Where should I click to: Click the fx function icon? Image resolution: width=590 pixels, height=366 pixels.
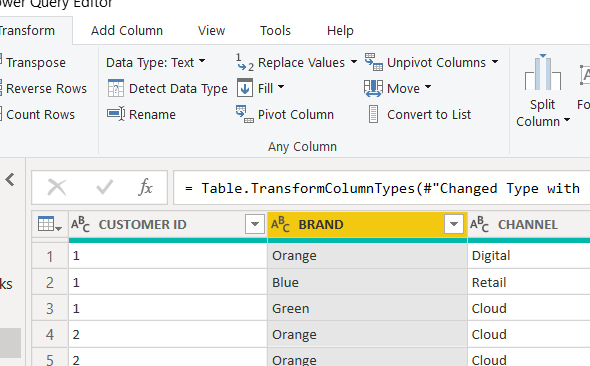click(x=146, y=187)
